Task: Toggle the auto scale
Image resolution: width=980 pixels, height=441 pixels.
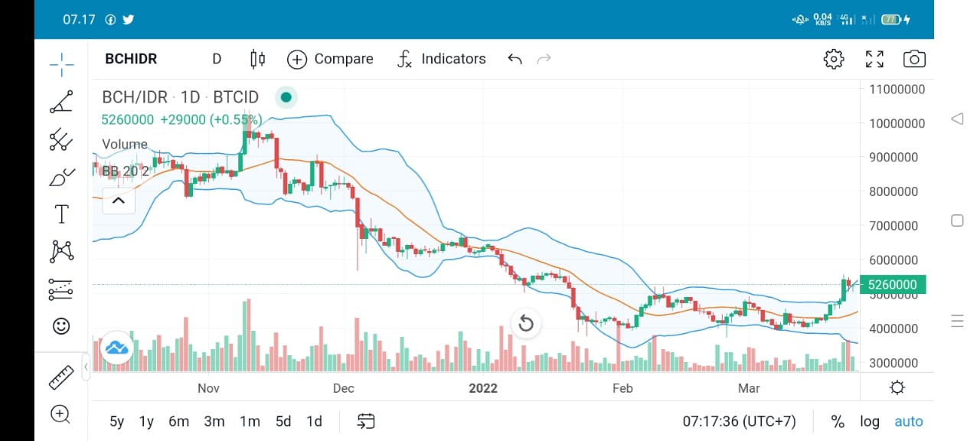Action: pos(909,421)
